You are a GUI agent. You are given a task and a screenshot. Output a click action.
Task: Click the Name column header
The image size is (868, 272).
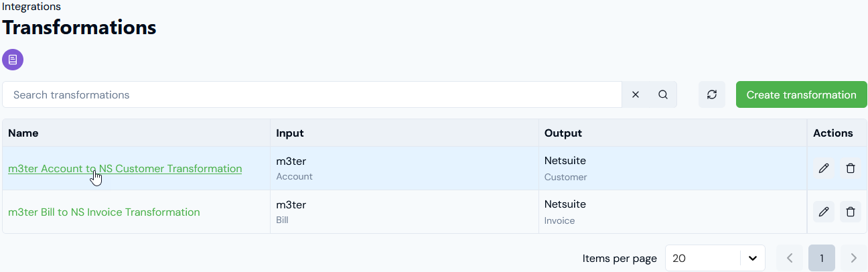point(23,133)
